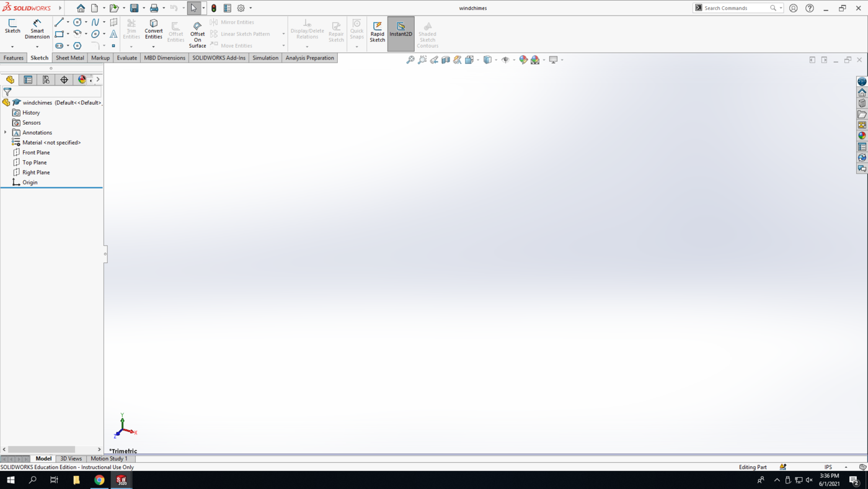Open the DimXpertManager crosshair tab
The image size is (868, 489).
coord(64,79)
